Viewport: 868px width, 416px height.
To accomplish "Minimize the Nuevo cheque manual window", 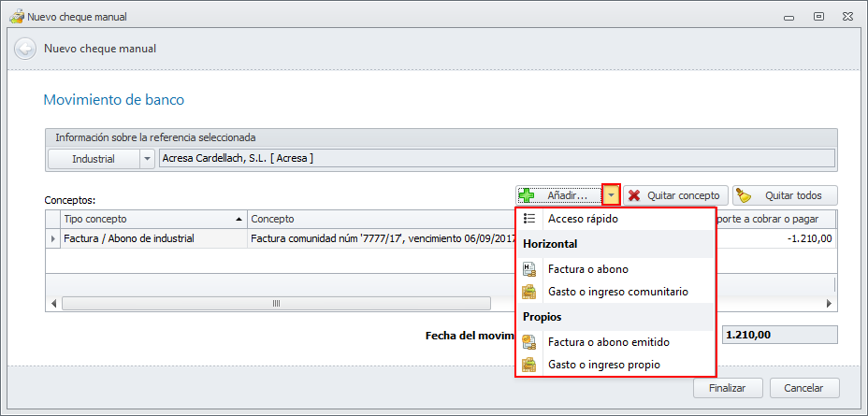I will click(x=790, y=17).
